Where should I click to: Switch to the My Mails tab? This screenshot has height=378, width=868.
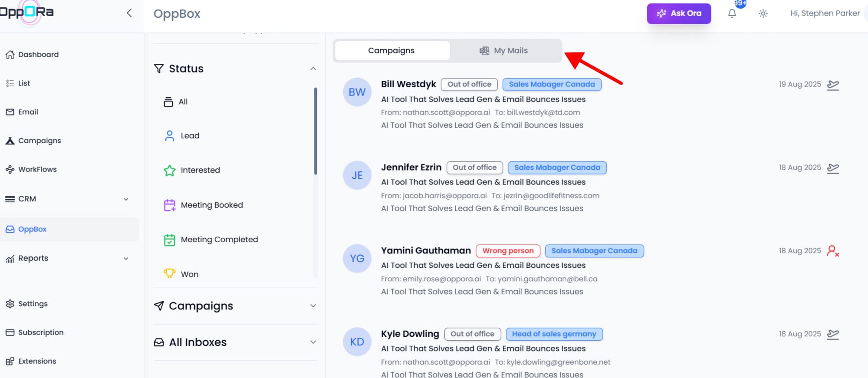click(505, 51)
